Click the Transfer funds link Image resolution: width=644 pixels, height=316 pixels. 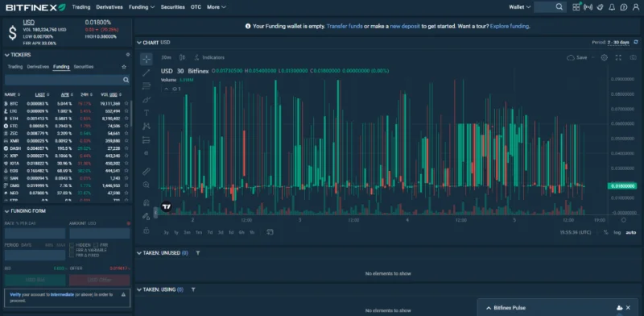[345, 26]
